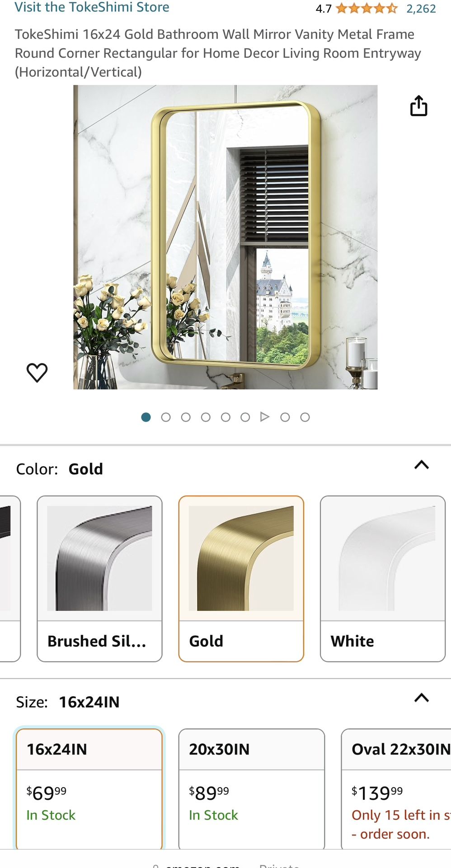This screenshot has height=868, width=451.
Task: Add mirror to wish list with heart icon
Action: coord(37,373)
